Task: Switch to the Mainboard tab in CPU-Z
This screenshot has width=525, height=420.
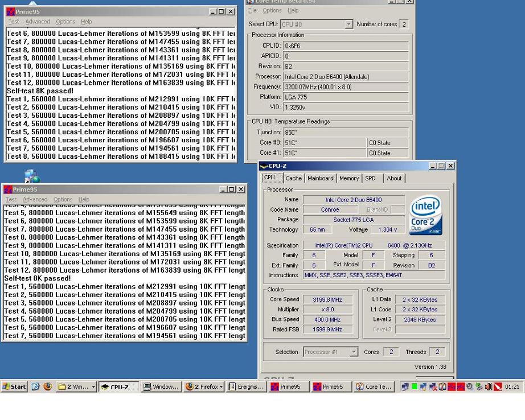Action: [x=321, y=178]
